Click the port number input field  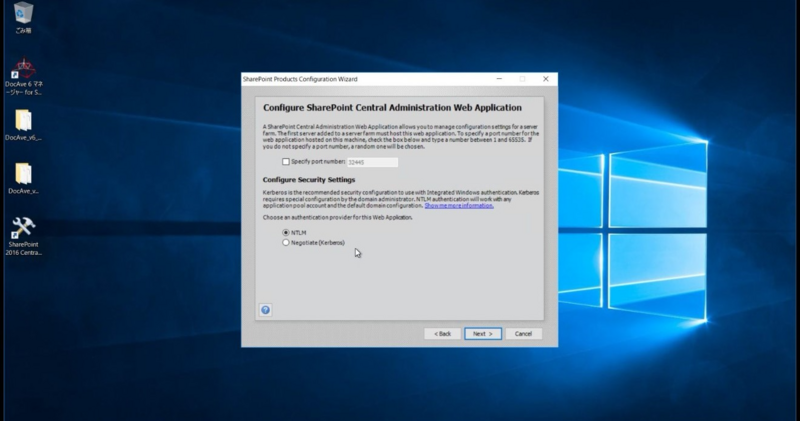372,162
